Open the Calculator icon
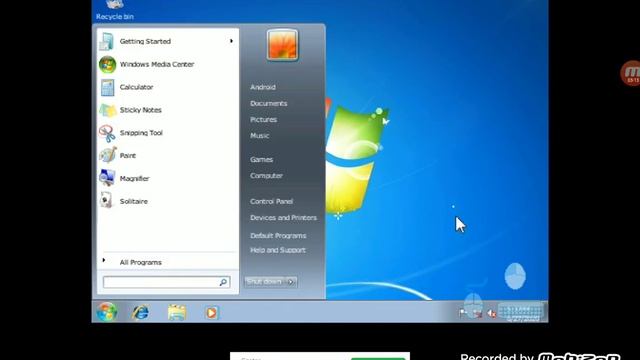The height and width of the screenshot is (360, 640). tap(107, 87)
